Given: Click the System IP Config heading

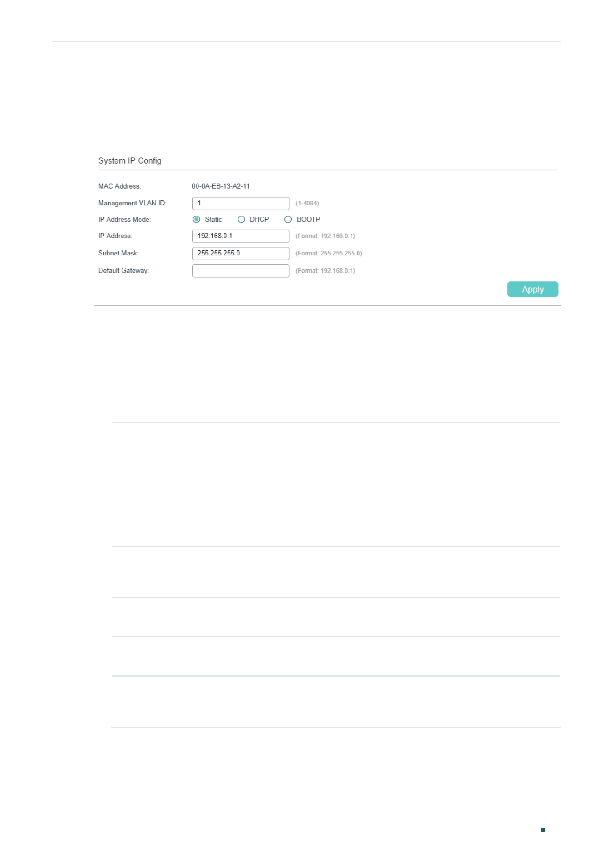Looking at the screenshot, I should (x=130, y=161).
